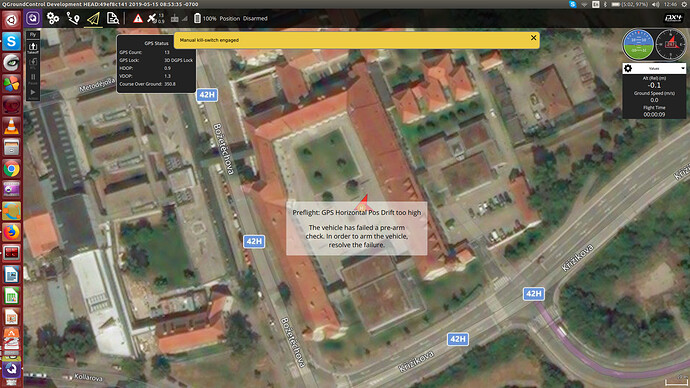Click the Action tool button
The height and width of the screenshot is (388, 690).
coord(33,94)
